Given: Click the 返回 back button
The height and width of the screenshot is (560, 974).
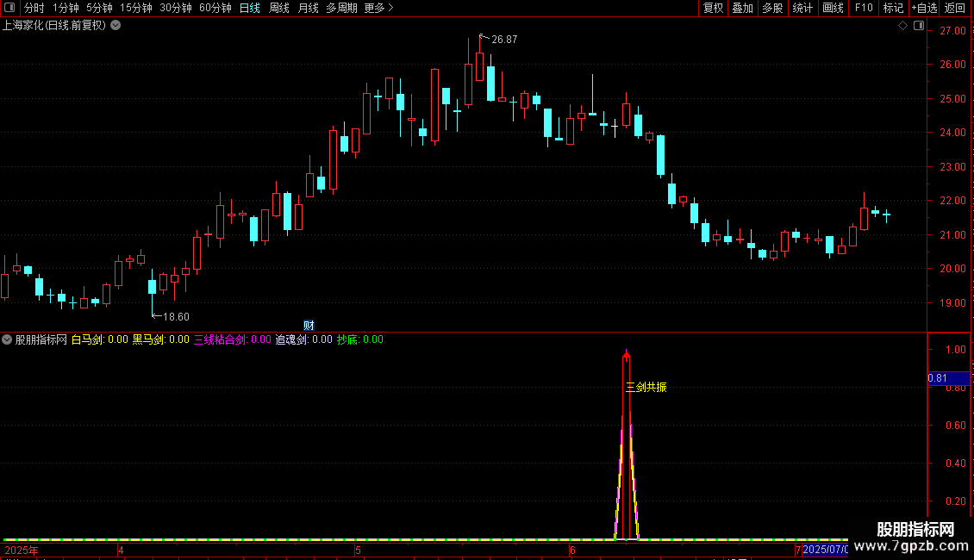Looking at the screenshot, I should 955,8.
